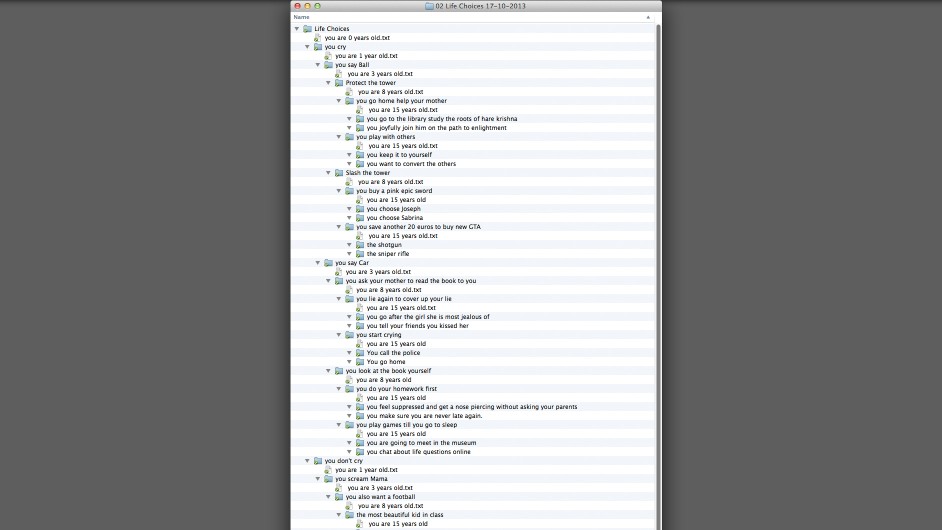Select the 'you are 0 years old.txt' file icon
Screen dimensions: 942x530
pyautogui.click(x=317, y=38)
